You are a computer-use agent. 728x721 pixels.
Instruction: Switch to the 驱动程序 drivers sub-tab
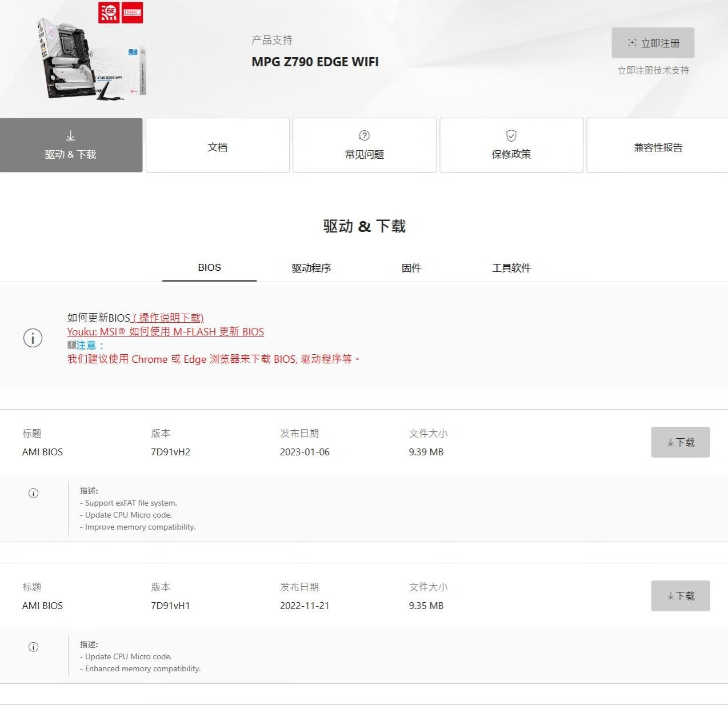(311, 268)
